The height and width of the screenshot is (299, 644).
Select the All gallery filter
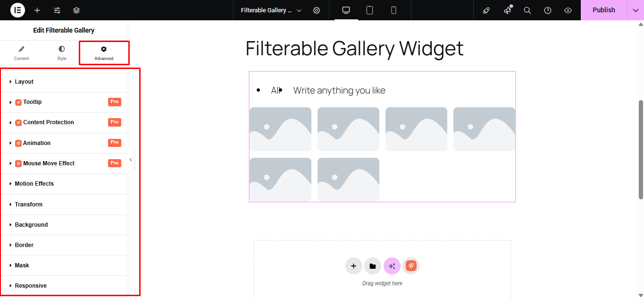[276, 90]
